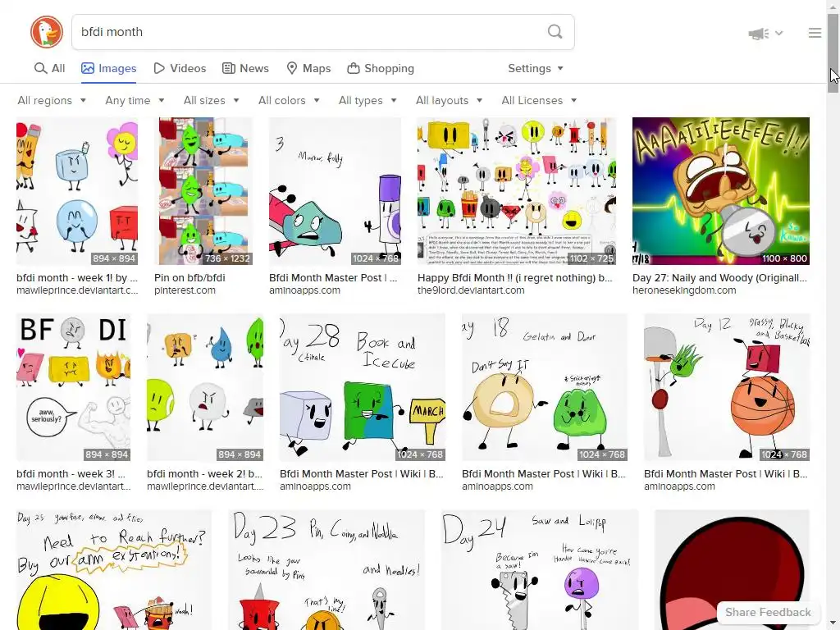840x630 pixels.
Task: Open the Videos tab
Action: point(180,69)
